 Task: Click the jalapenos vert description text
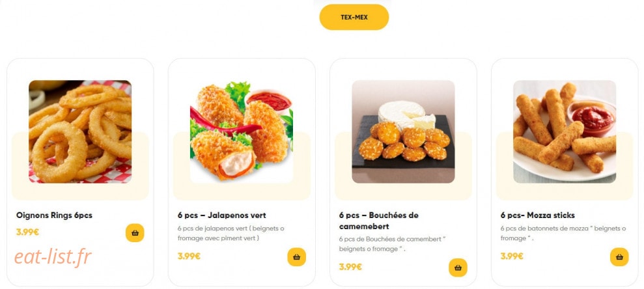point(231,233)
